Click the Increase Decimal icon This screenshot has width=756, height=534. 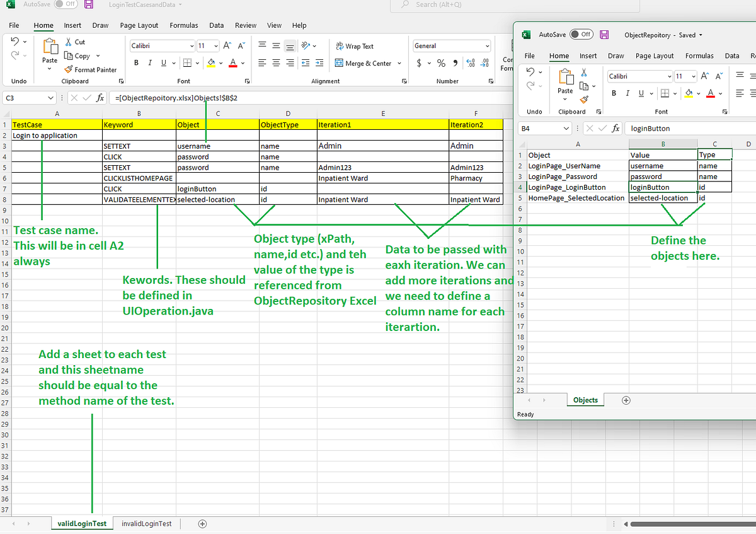pyautogui.click(x=469, y=63)
